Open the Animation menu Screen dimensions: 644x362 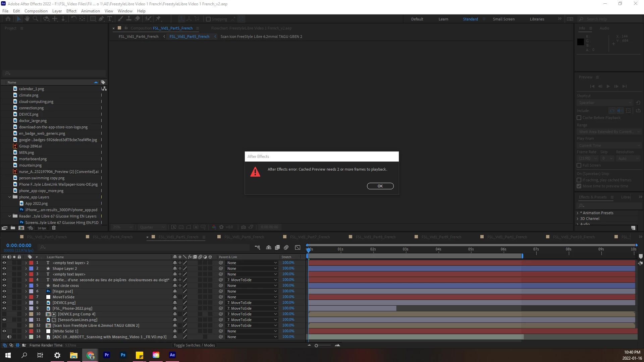tap(90, 11)
